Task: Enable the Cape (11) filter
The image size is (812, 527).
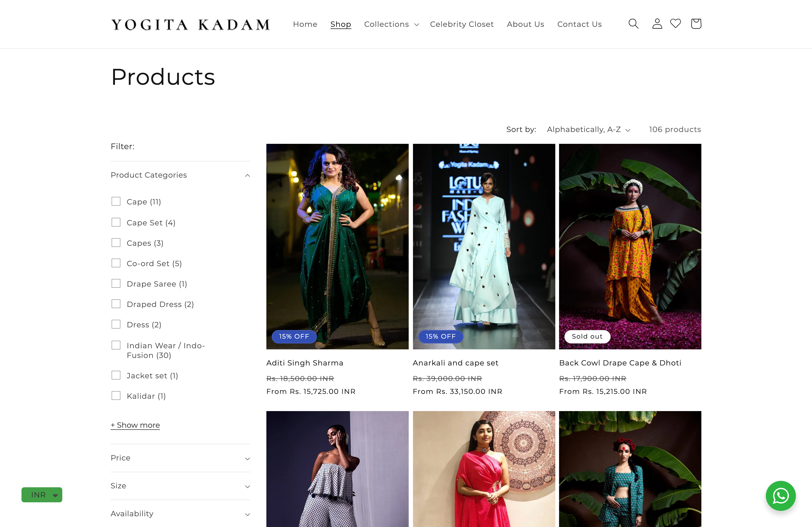Action: [116, 201]
